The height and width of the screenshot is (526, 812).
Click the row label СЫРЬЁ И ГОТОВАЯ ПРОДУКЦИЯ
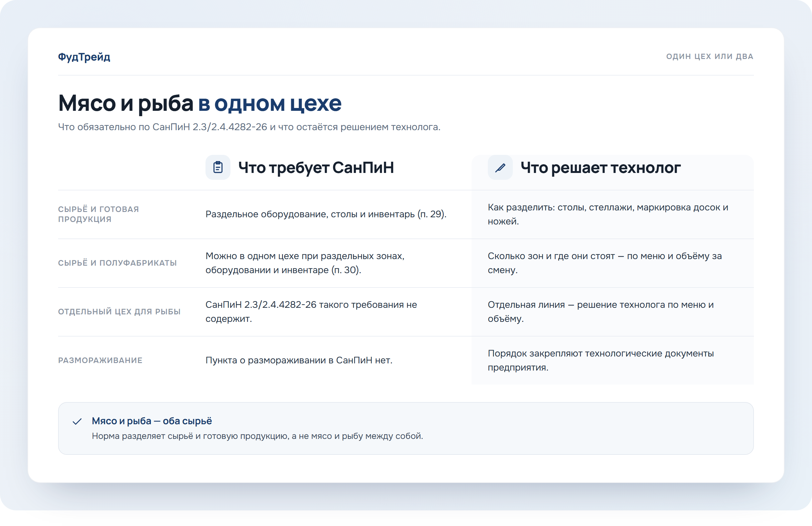(x=98, y=214)
